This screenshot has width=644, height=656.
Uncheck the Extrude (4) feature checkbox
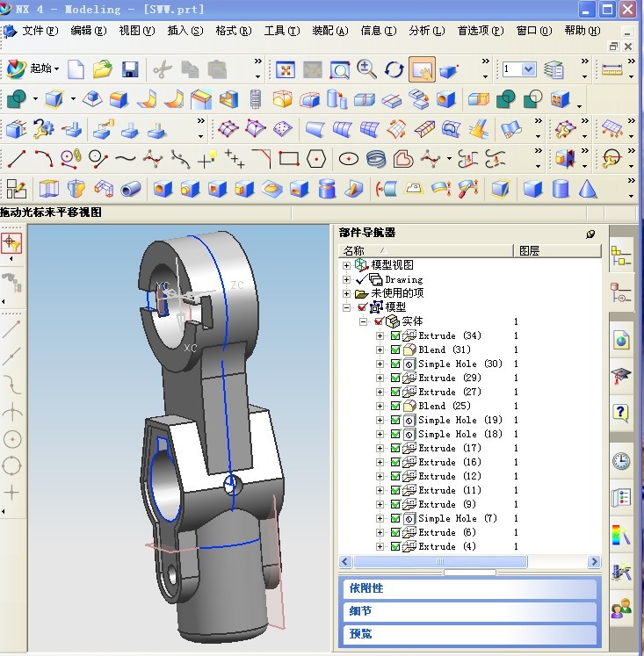click(x=395, y=546)
